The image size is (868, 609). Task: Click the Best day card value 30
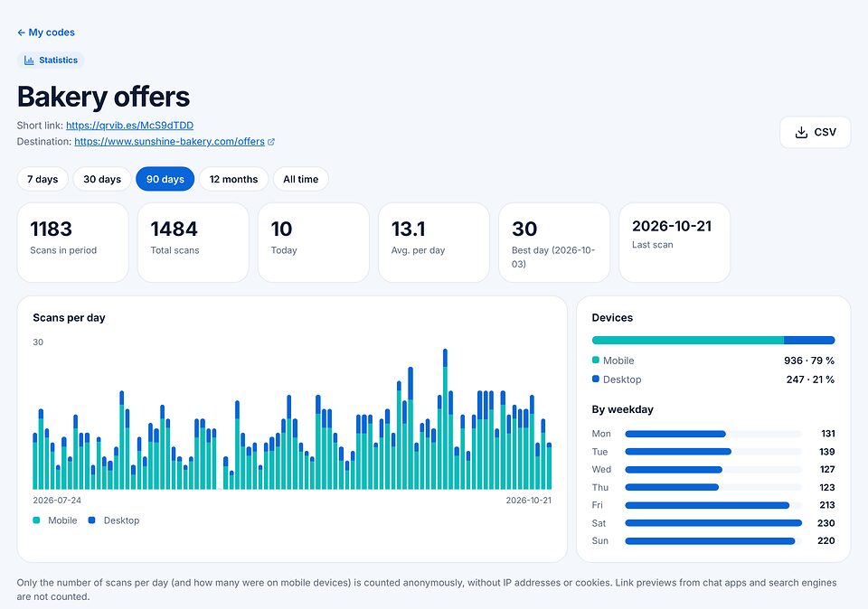click(x=524, y=229)
